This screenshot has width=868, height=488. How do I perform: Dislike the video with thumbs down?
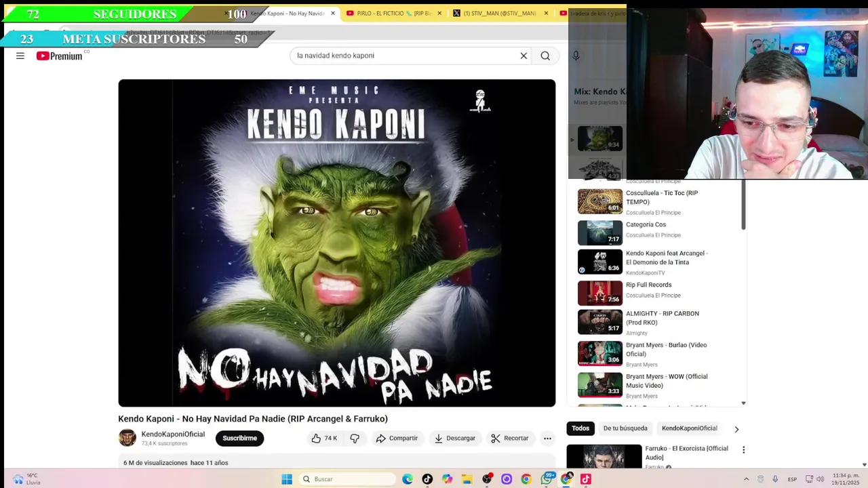pos(355,439)
